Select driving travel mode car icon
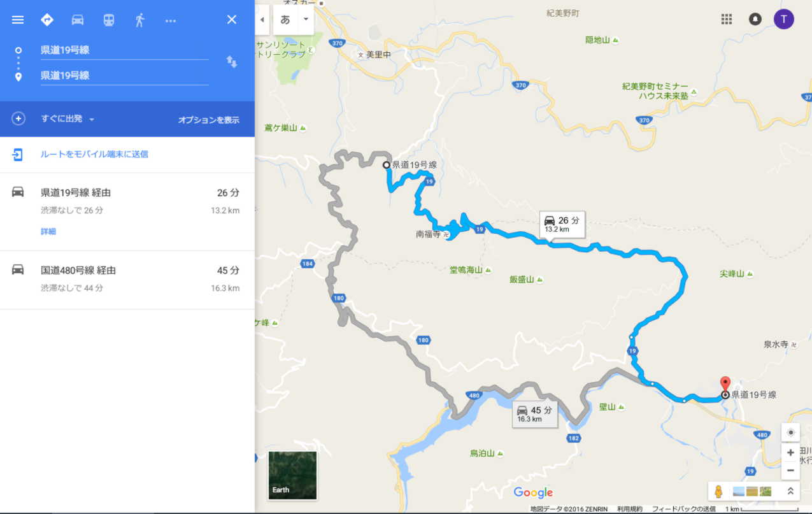812x514 pixels. 78,20
